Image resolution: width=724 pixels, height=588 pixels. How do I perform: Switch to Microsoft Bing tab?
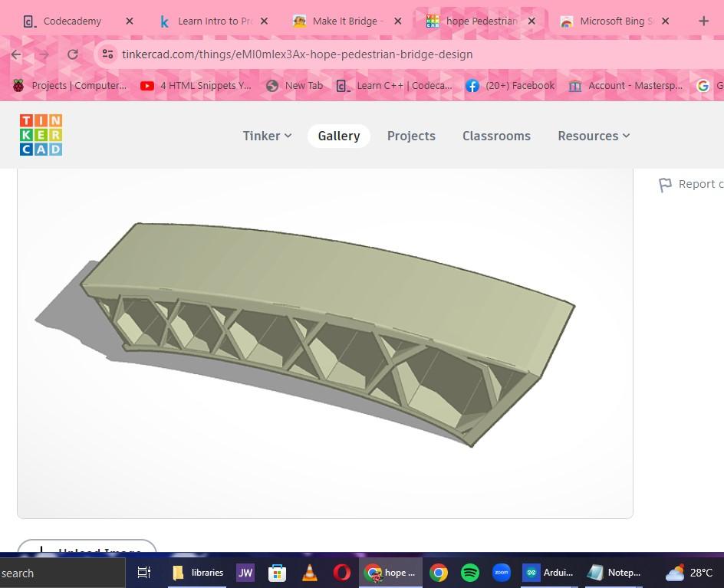point(607,21)
